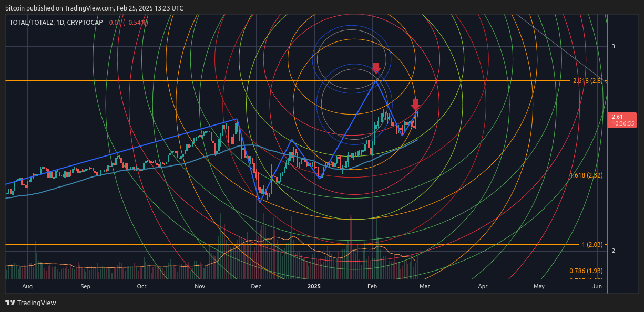644x312 pixels.
Task: Click the May label on the time axis
Action: [539, 287]
